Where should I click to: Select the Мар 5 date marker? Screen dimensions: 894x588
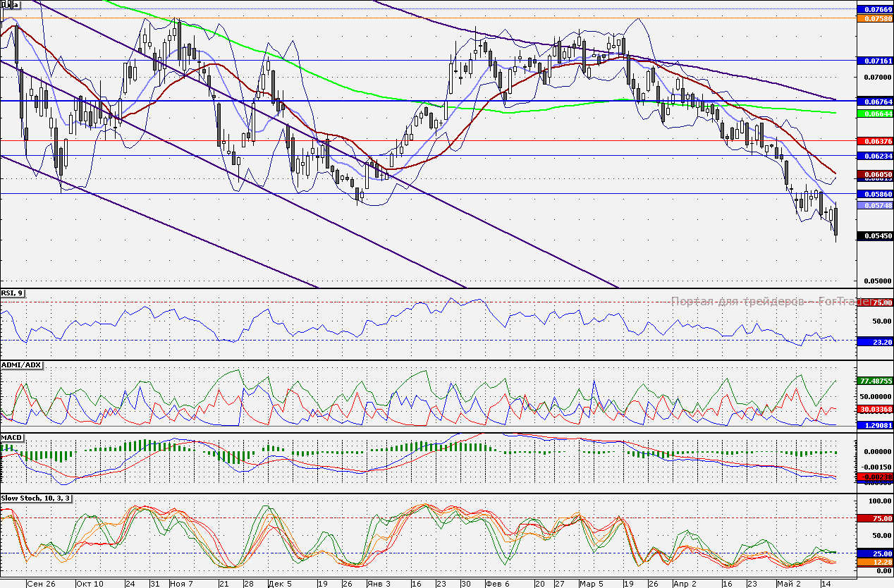[591, 584]
